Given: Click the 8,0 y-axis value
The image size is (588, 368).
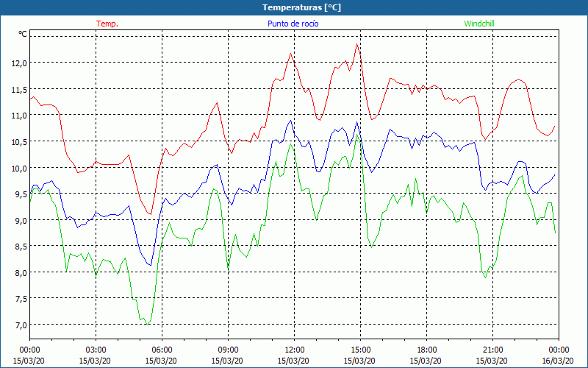Looking at the screenshot, I should pyautogui.click(x=21, y=272).
